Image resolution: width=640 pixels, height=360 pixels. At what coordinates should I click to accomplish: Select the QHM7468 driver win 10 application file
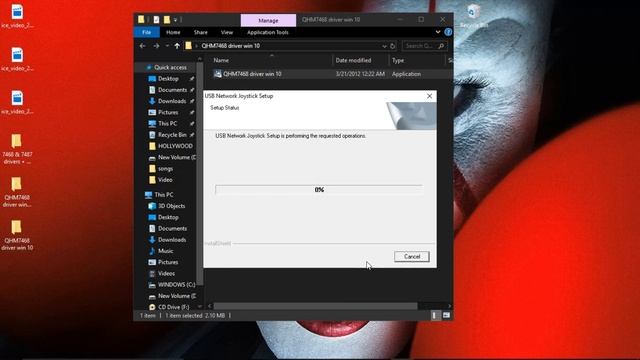(x=252, y=74)
